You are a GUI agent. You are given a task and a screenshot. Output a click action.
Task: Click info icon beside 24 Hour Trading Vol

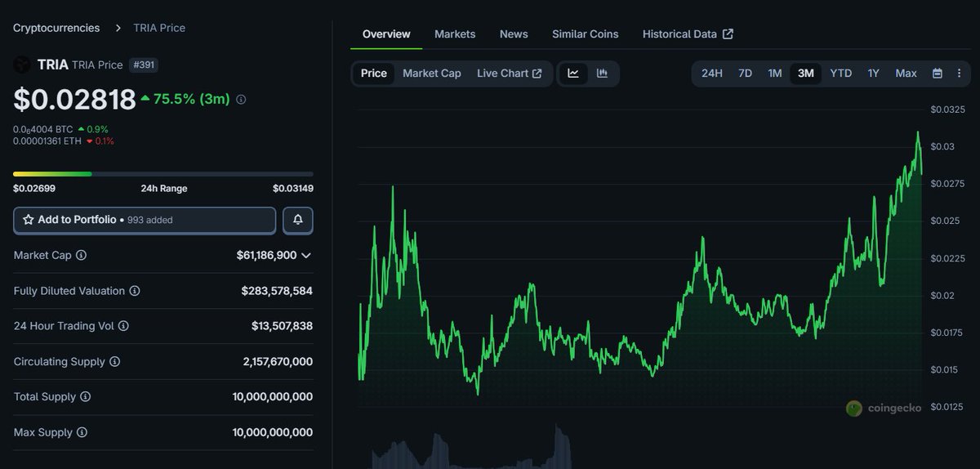pyautogui.click(x=123, y=326)
